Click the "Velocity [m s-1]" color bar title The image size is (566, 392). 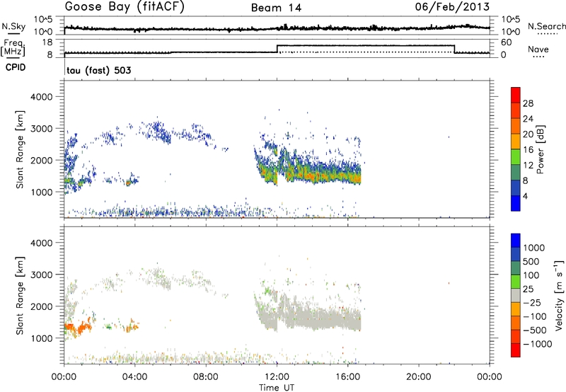pos(559,296)
